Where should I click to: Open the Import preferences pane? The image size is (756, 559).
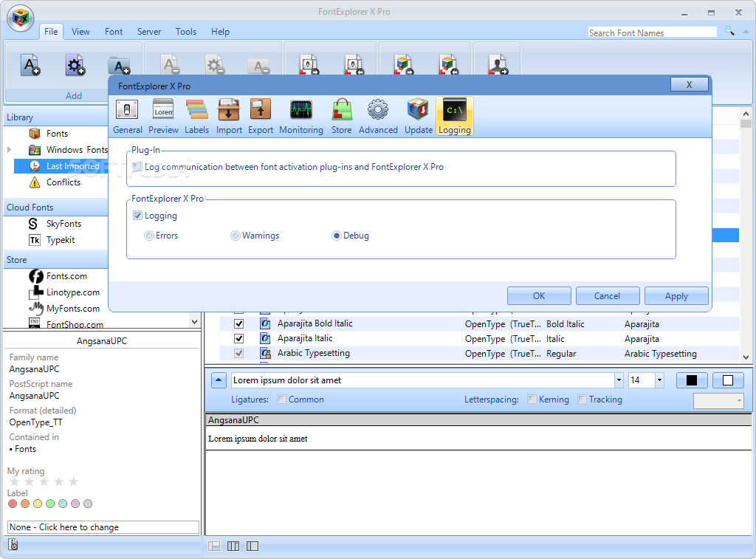click(x=229, y=116)
